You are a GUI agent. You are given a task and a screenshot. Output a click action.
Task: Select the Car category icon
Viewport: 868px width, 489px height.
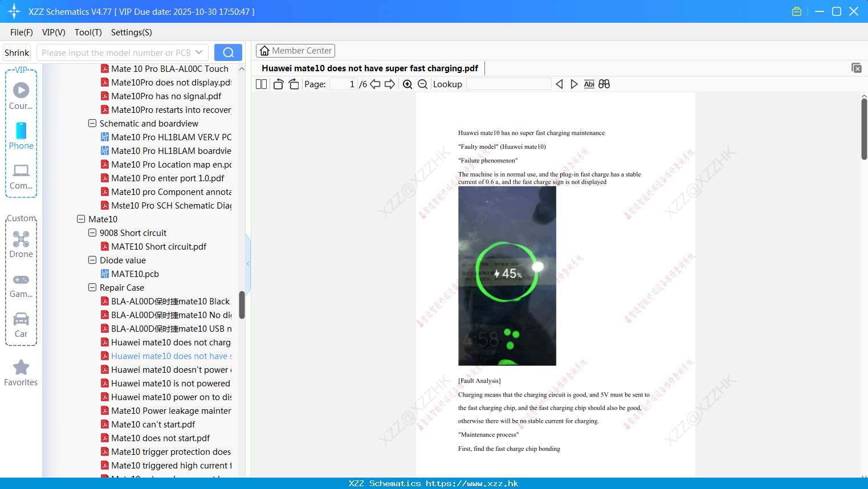pyautogui.click(x=21, y=319)
